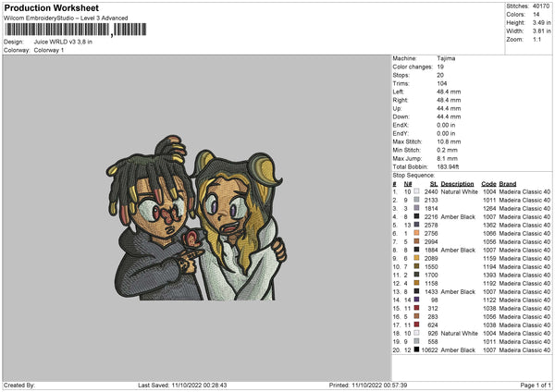
Task: Click thread code 1159 in row 9
Action: tap(489, 258)
